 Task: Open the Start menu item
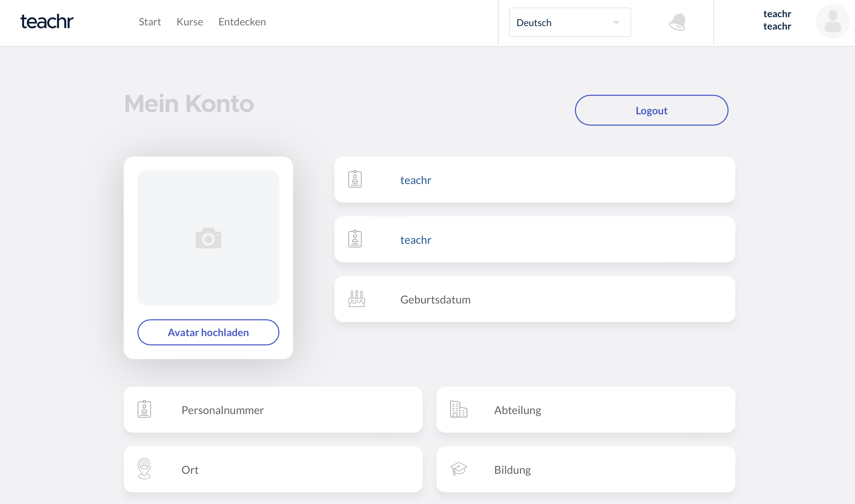click(x=150, y=22)
